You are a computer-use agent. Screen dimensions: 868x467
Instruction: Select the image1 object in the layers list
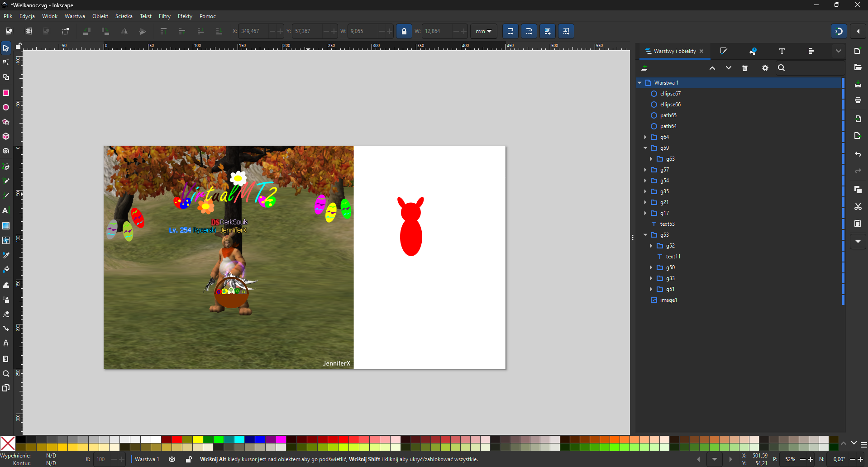click(668, 300)
